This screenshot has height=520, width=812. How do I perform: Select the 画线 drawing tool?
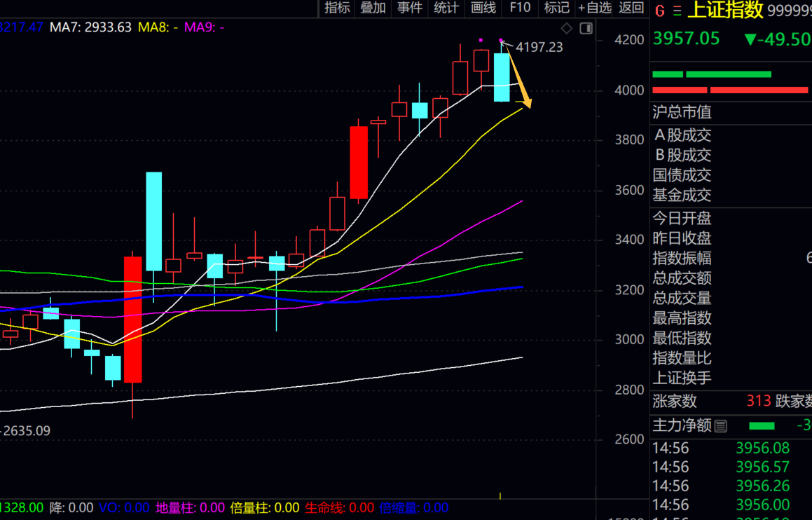[x=483, y=8]
